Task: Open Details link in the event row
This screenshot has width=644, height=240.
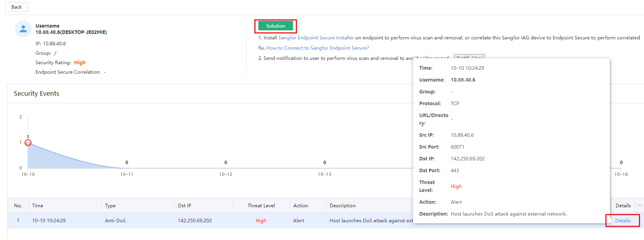Action: click(623, 221)
